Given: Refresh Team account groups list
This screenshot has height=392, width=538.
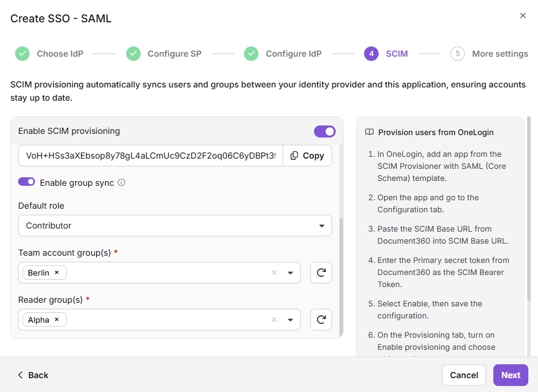Looking at the screenshot, I should coord(321,273).
